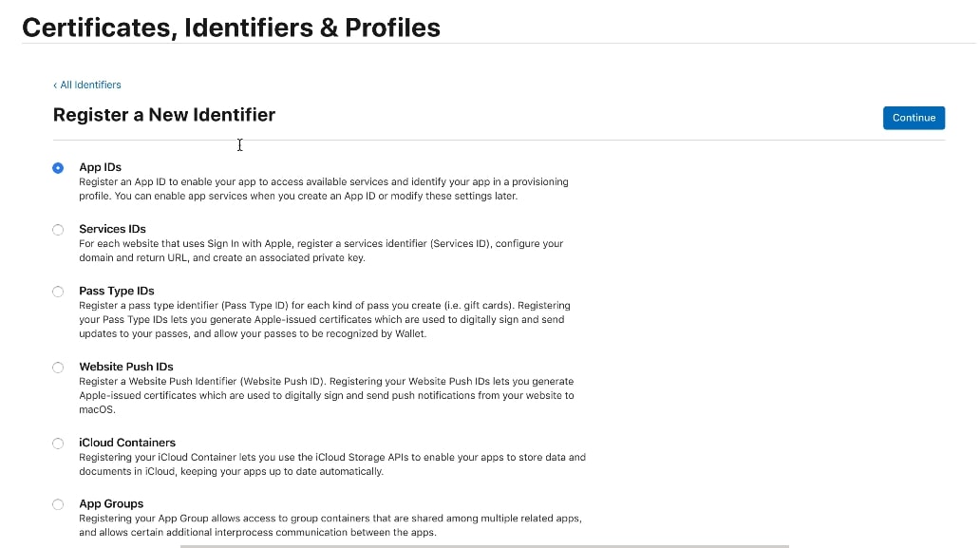Choose the Services IDs radio option

(x=58, y=230)
